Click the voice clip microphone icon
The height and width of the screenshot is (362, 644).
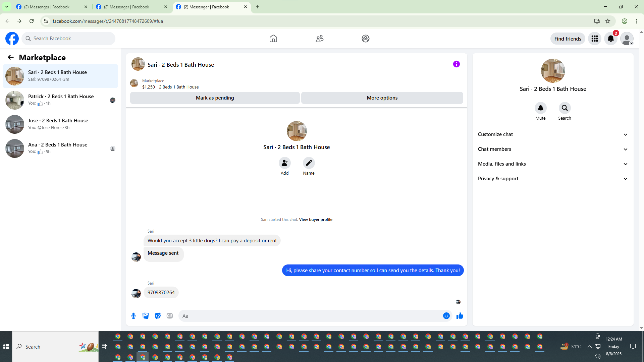(x=133, y=316)
